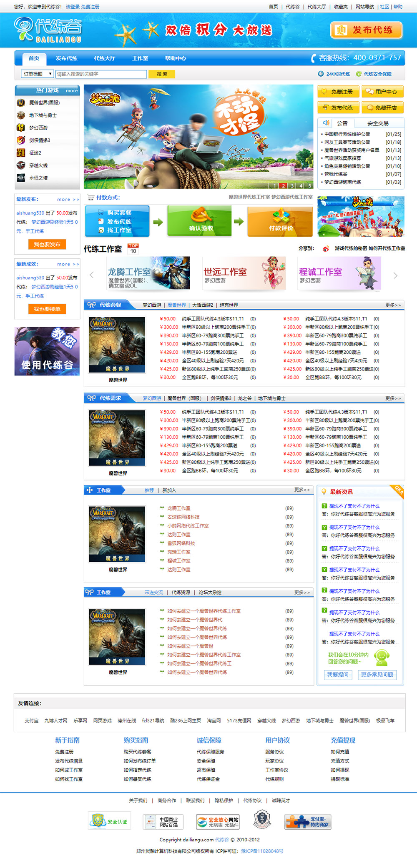Click the 代练谷 logo in the header
Screen dimensions: 417x868
tap(48, 30)
